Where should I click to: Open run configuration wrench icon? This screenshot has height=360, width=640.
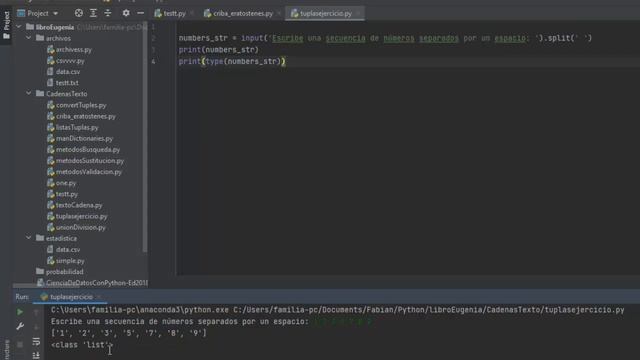pyautogui.click(x=20, y=327)
